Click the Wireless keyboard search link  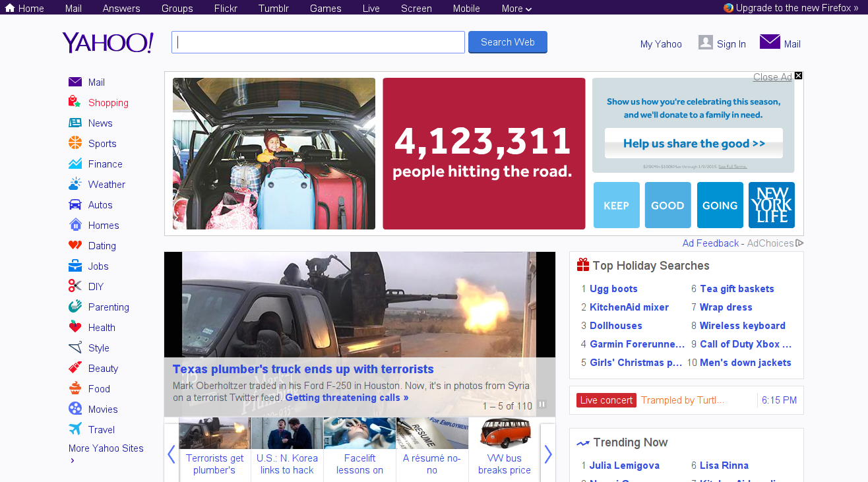click(x=743, y=326)
